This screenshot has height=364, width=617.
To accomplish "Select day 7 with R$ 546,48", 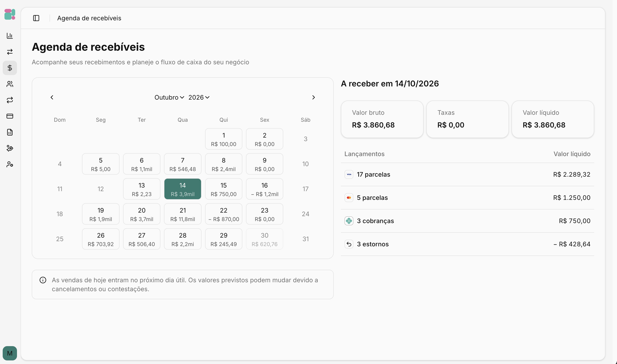I will coord(183,164).
